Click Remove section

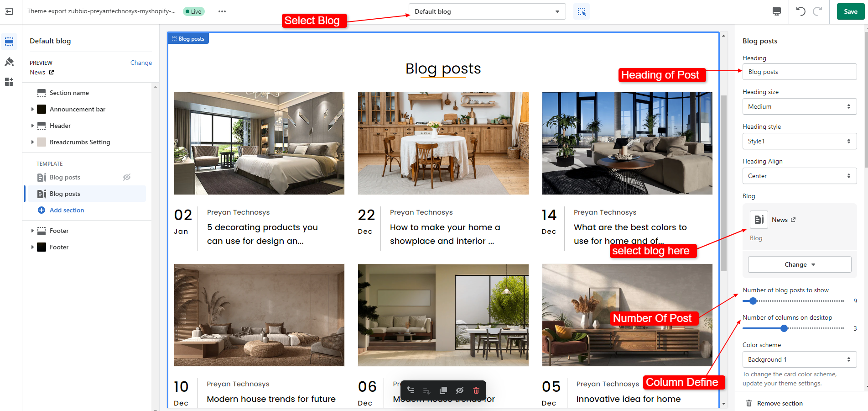pos(780,403)
